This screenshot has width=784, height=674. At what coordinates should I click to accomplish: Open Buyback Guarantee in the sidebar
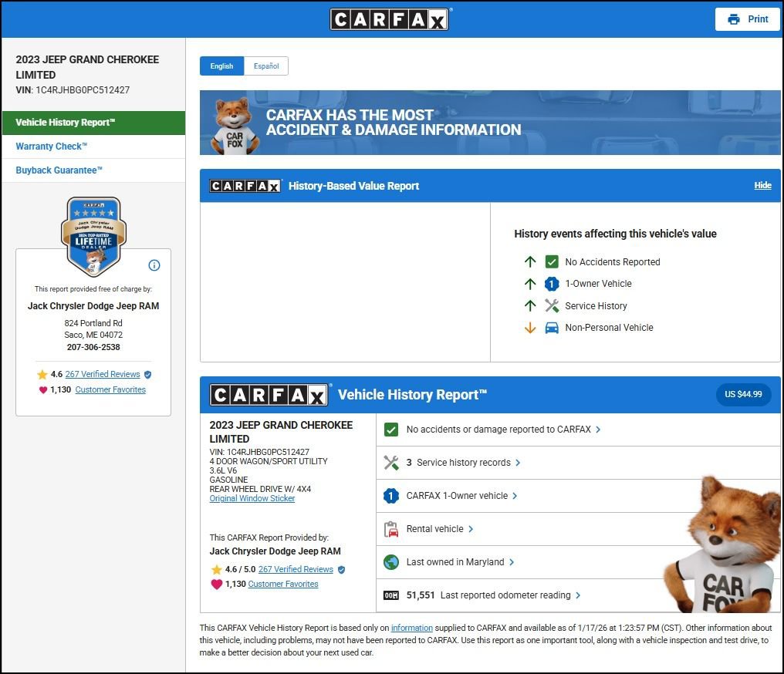pyautogui.click(x=59, y=170)
